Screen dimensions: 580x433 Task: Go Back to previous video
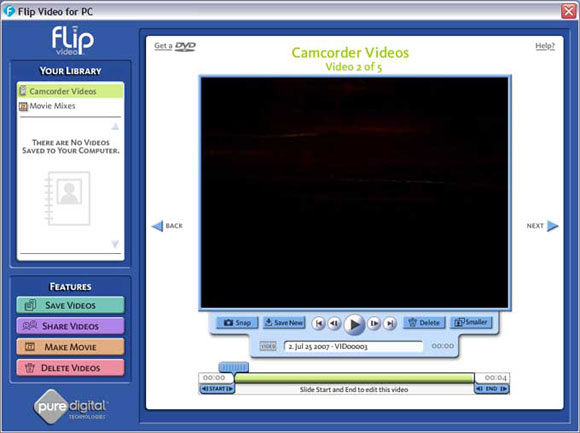(x=168, y=226)
